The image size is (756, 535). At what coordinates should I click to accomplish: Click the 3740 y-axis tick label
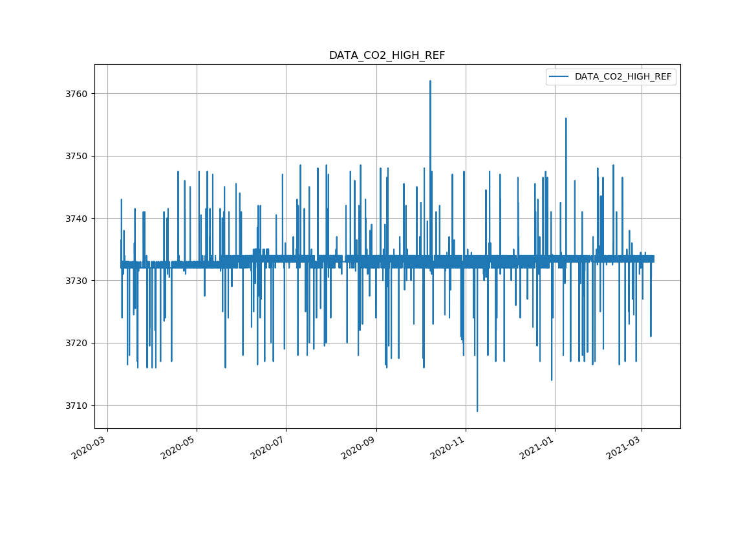[76, 219]
